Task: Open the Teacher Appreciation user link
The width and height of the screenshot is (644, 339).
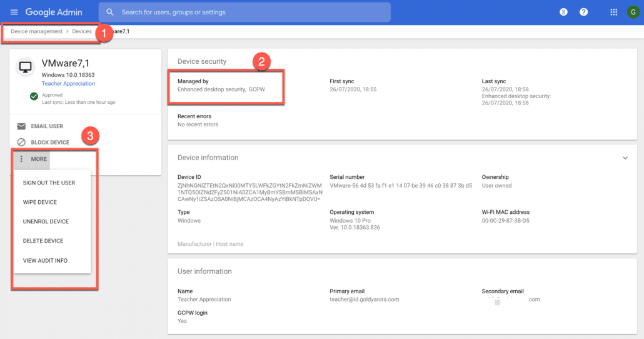Action: [x=68, y=83]
